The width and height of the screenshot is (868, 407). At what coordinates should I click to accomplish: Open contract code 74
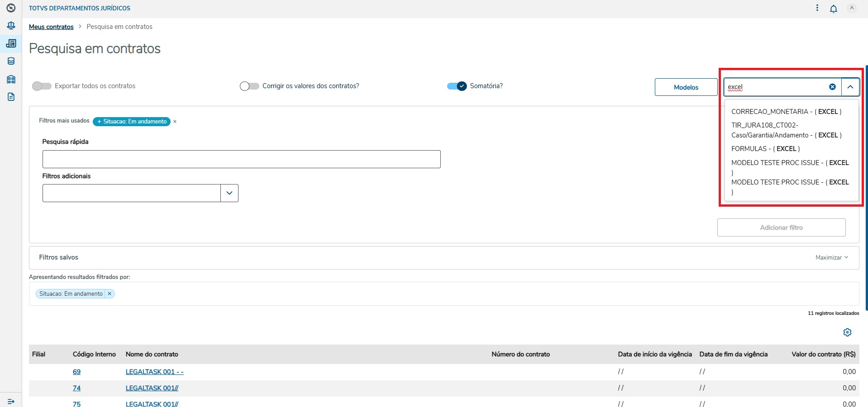(x=76, y=388)
